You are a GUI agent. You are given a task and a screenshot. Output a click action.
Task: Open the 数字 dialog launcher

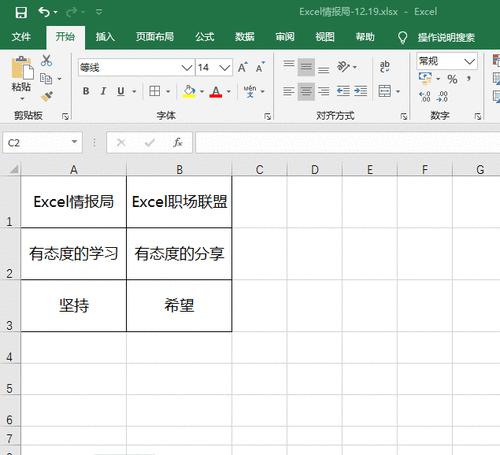[478, 116]
